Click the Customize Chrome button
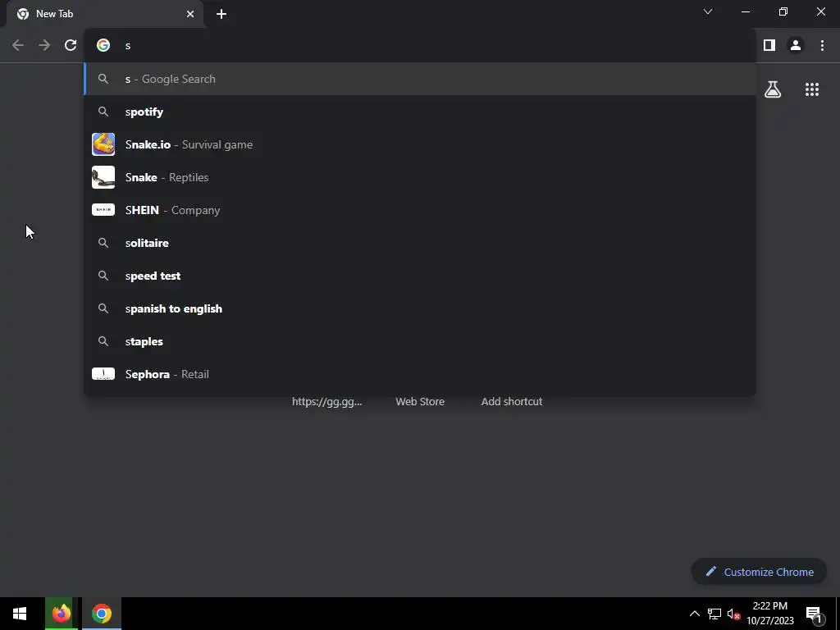Image resolution: width=840 pixels, height=630 pixels. click(759, 572)
